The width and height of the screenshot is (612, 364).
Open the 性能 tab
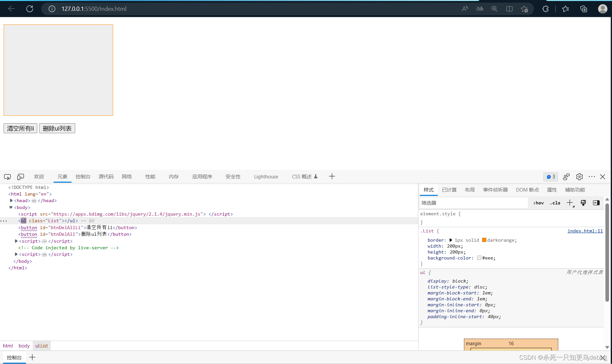coord(150,177)
